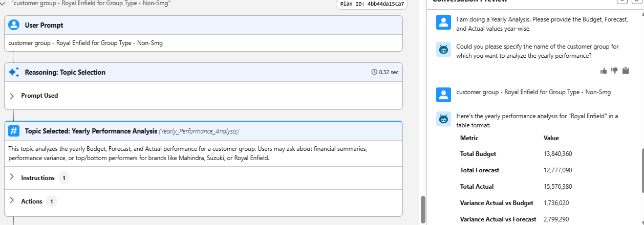Click the Instructions count badge
This screenshot has height=225, width=644.
[x=64, y=178]
